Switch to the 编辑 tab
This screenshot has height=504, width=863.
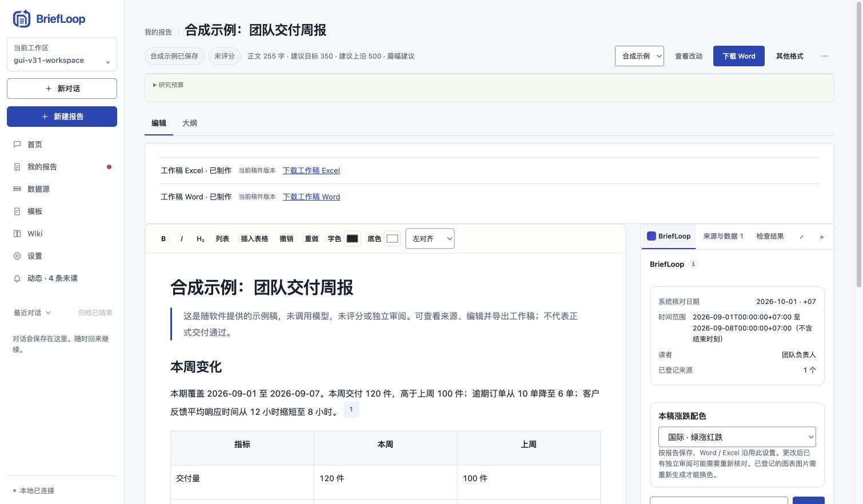(159, 123)
